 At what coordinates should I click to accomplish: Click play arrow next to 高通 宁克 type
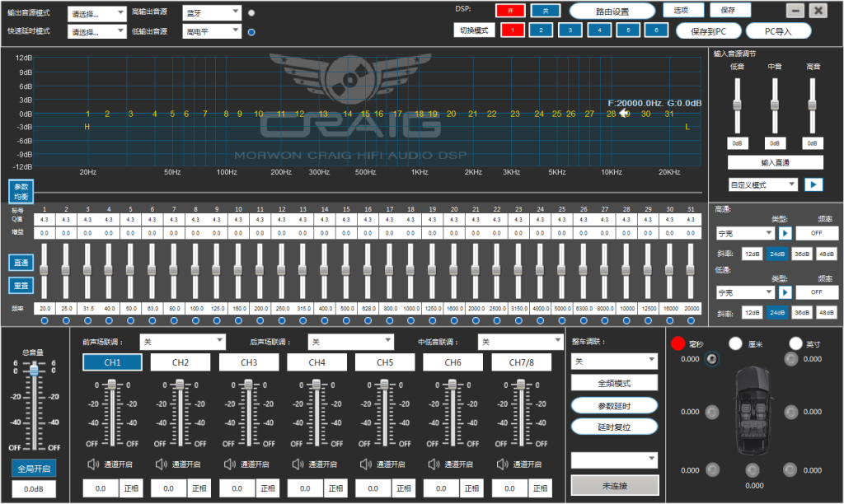(785, 233)
